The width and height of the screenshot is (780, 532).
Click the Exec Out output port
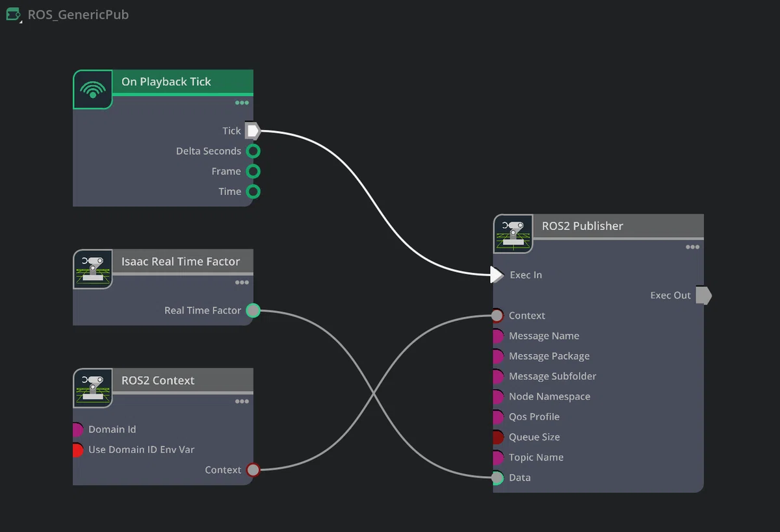[x=704, y=296]
